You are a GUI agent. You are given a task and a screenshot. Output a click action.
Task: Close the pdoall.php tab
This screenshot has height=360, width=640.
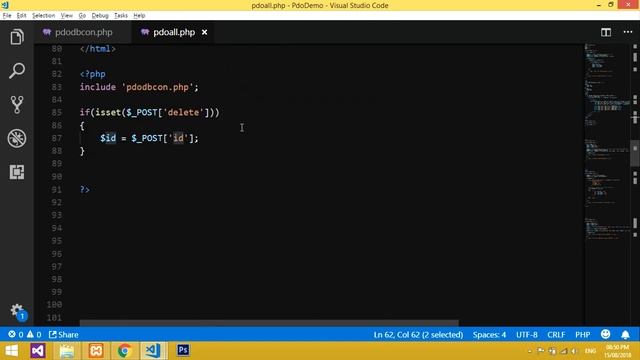point(204,32)
